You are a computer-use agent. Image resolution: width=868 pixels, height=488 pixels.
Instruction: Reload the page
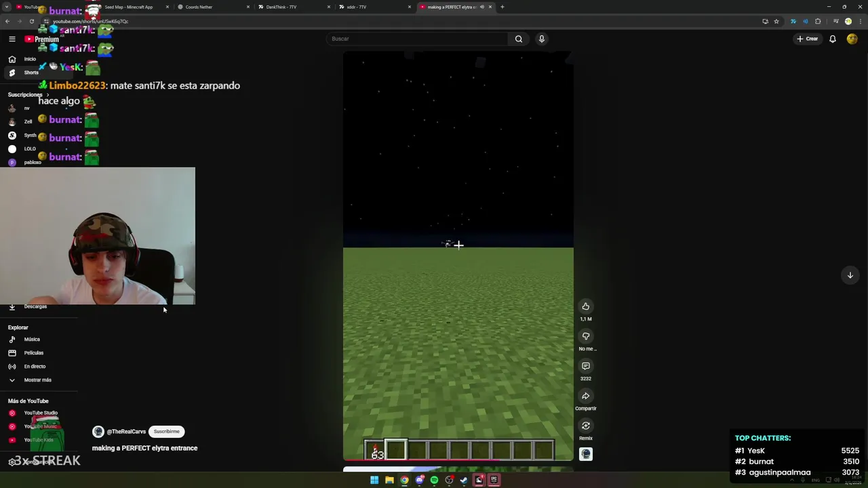(31, 21)
